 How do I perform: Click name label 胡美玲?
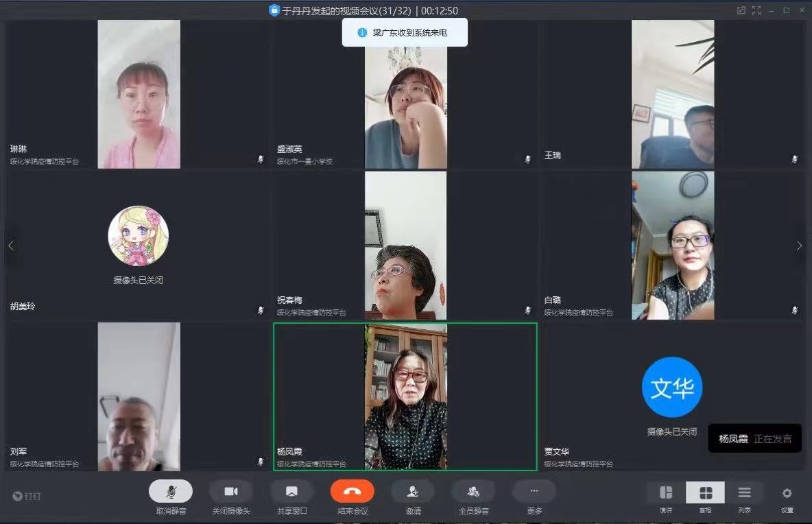point(23,306)
